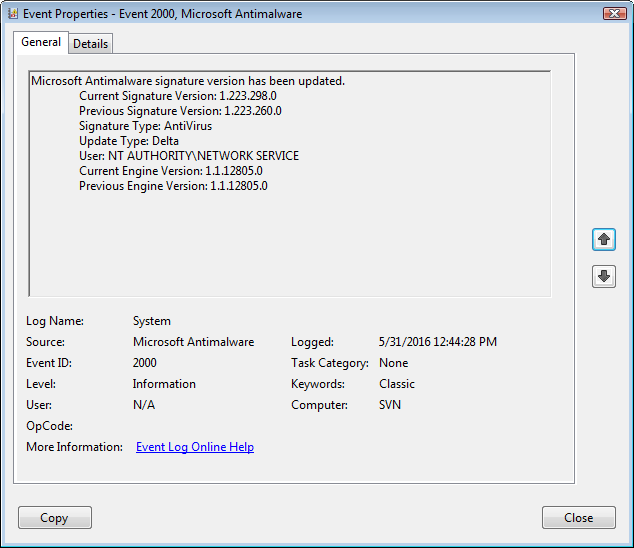
Task: Click the OpCode label
Action: coord(49,426)
